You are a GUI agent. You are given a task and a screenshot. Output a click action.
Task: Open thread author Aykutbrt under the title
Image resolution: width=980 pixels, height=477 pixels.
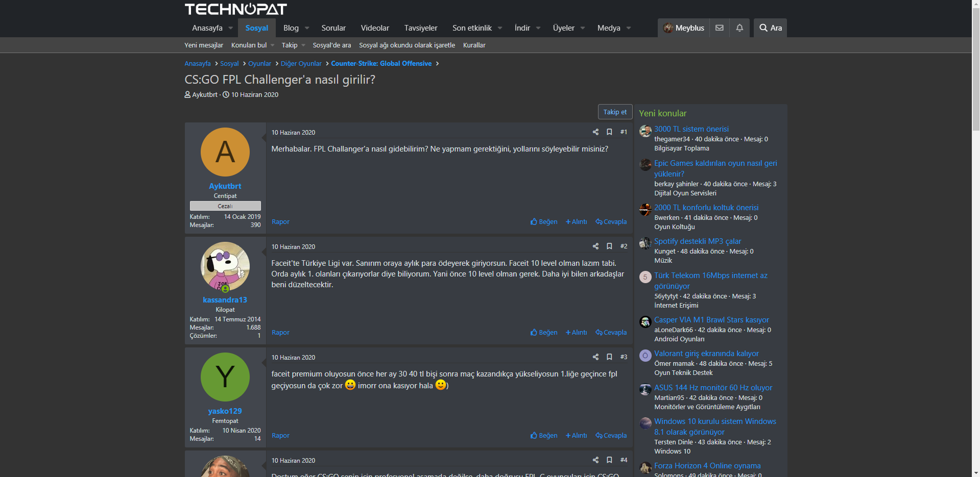click(x=205, y=95)
